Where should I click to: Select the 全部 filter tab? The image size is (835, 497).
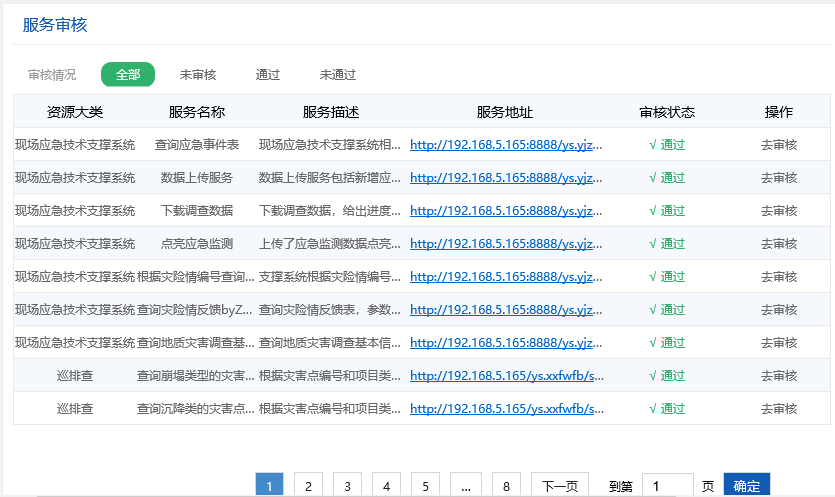(x=128, y=75)
